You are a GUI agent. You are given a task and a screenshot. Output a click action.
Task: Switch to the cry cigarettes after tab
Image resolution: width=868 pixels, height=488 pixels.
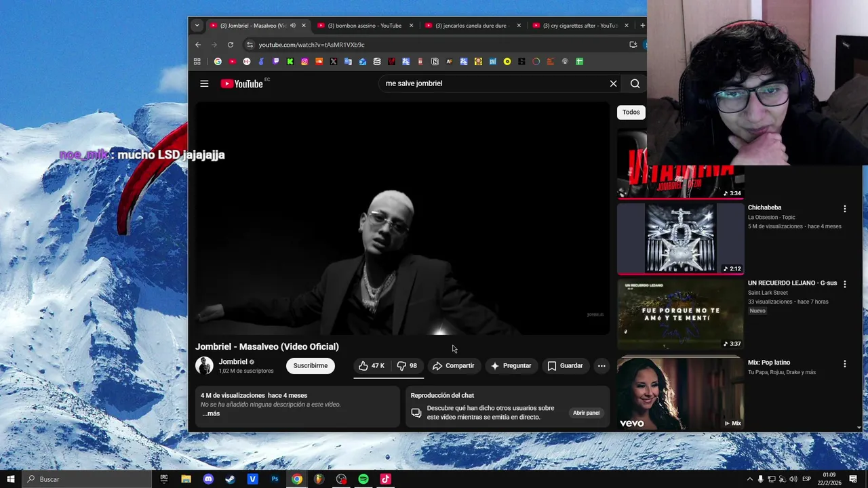click(580, 26)
